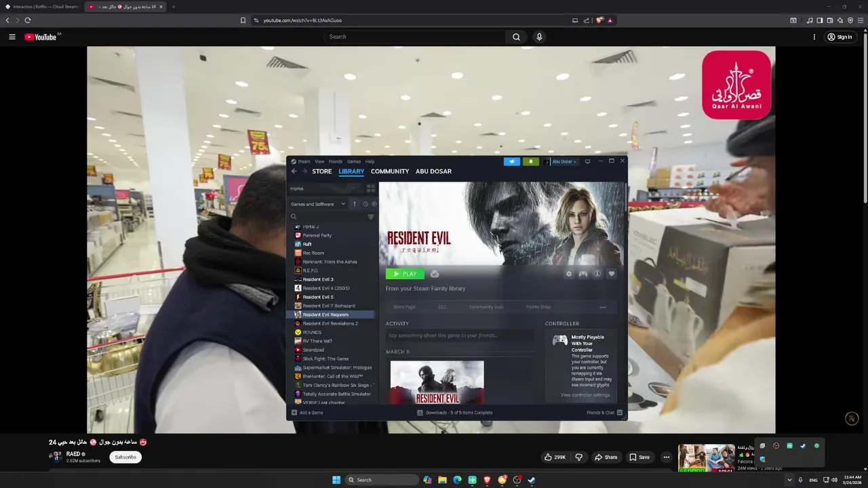868x488 pixels.
Task: Select Rec Room in game list
Action: point(313,253)
